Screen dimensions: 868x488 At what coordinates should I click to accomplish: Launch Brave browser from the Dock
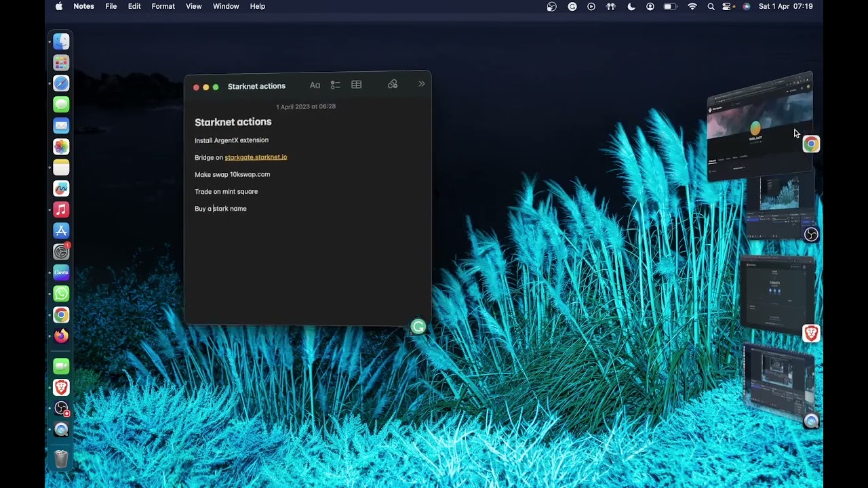(x=61, y=388)
